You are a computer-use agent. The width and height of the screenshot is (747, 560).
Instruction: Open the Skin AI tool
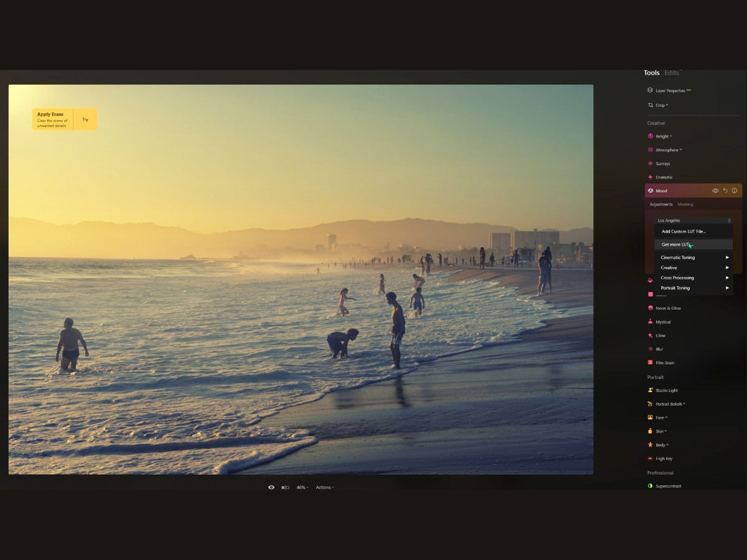[x=657, y=431]
